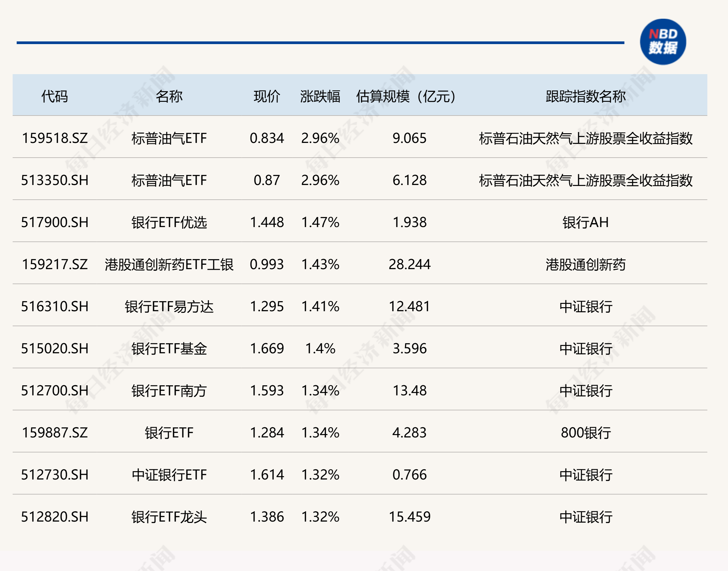This screenshot has width=728, height=571.
Task: Select tracked index 800银行
Action: 586,433
